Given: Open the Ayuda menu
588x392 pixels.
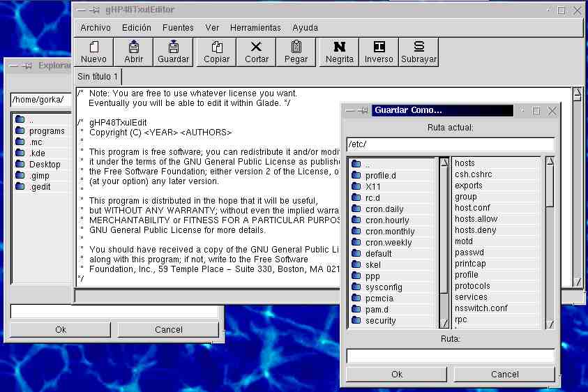Looking at the screenshot, I should (x=305, y=28).
